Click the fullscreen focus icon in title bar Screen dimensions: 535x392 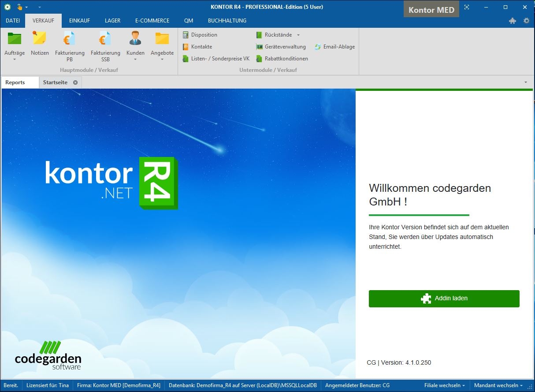[x=467, y=7]
